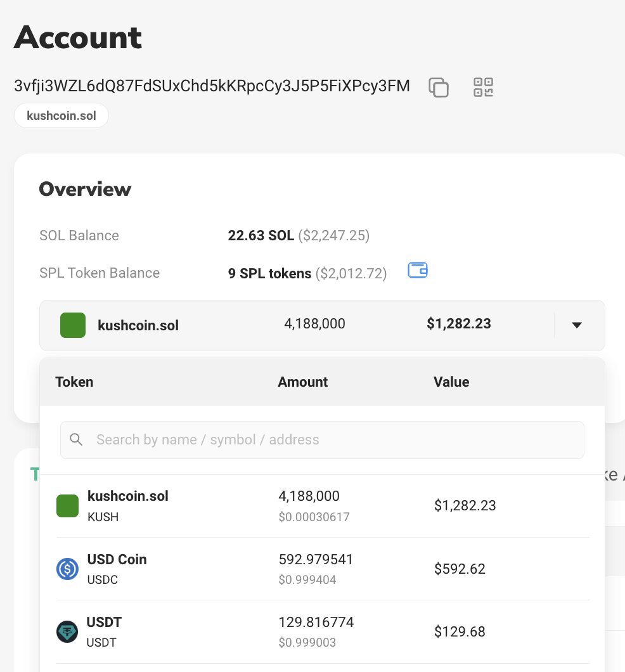The image size is (625, 672).
Task: Click the green icon in the selected token dropdown
Action: tap(73, 325)
